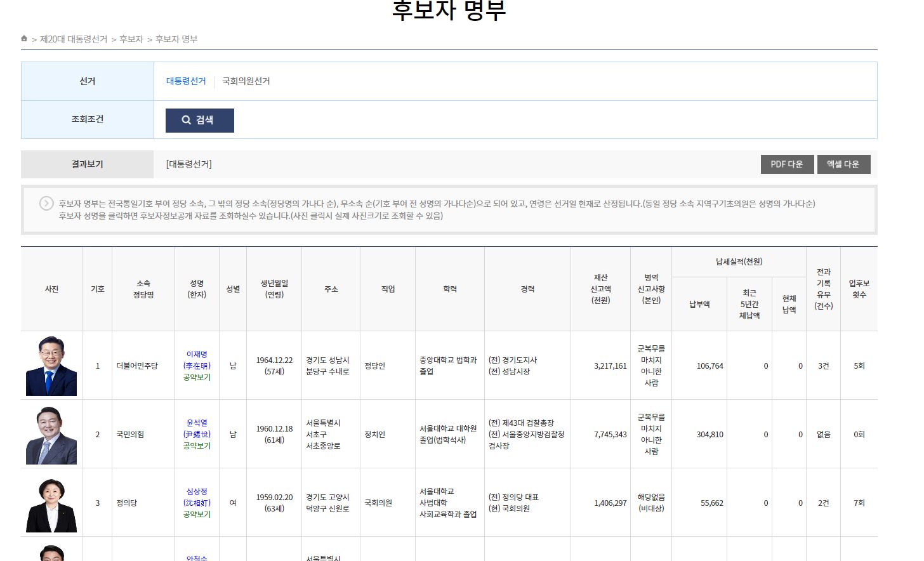Open 제20대 대통령선거 breadcrumb link
924x561 pixels.
(74, 39)
